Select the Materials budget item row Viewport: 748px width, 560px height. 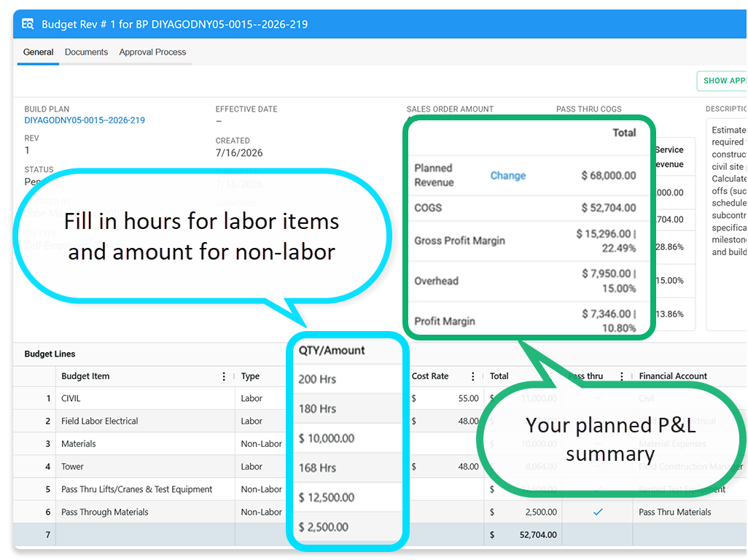click(x=146, y=443)
